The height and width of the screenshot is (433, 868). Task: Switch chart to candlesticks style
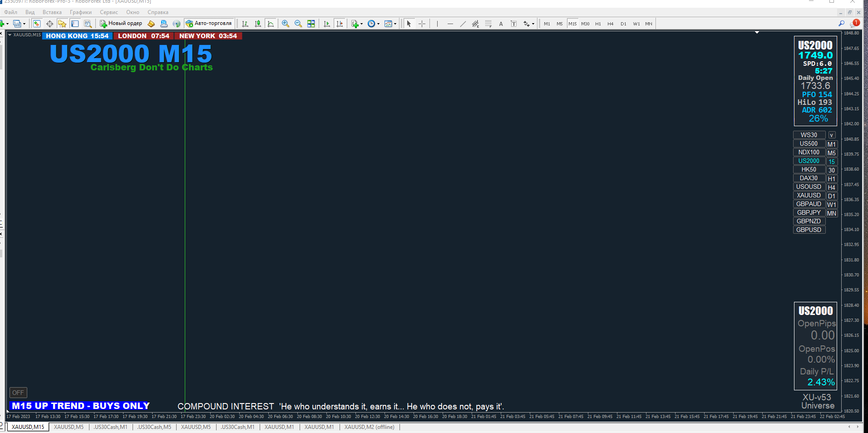tap(258, 24)
